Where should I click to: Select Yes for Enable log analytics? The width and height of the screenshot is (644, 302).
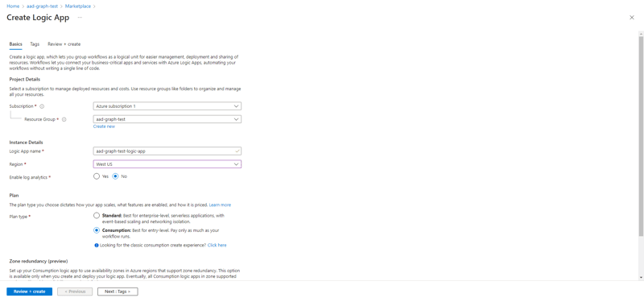97,176
